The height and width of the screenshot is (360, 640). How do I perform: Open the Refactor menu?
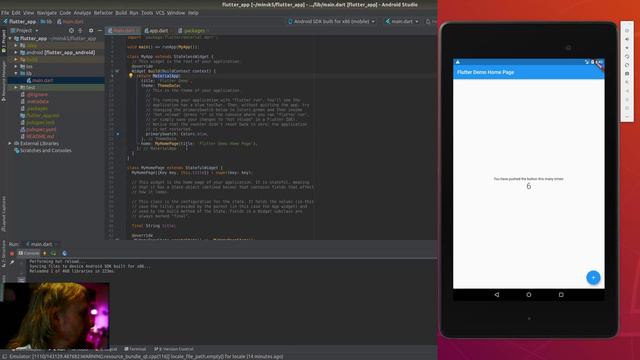(103, 13)
